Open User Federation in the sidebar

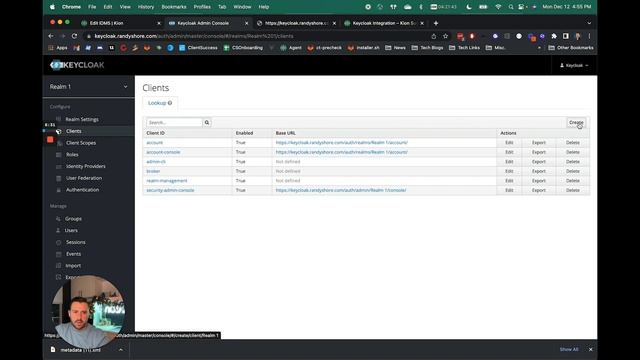point(84,178)
